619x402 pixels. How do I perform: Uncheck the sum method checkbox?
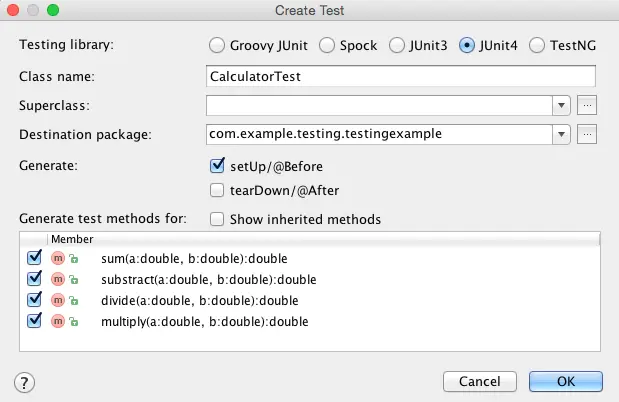point(35,259)
